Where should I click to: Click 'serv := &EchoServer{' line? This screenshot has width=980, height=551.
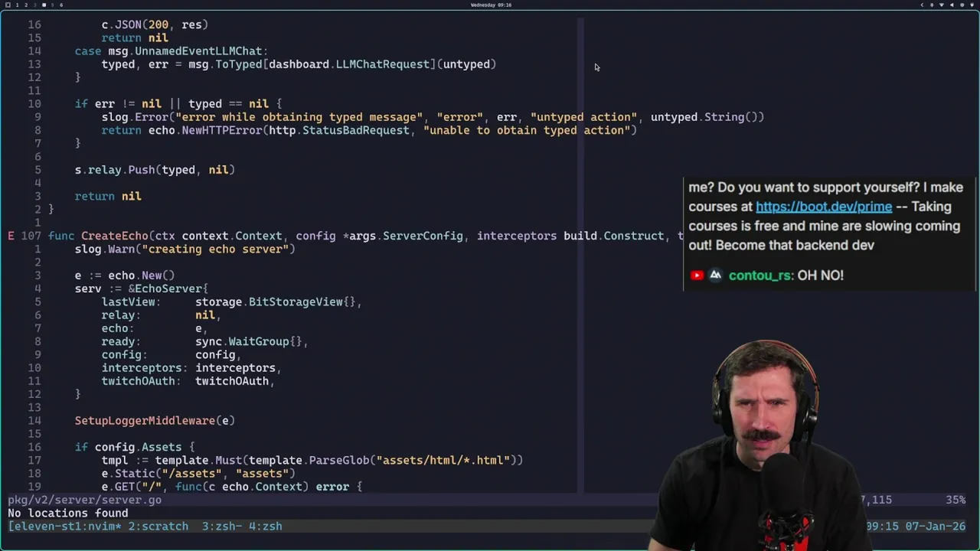pos(142,289)
